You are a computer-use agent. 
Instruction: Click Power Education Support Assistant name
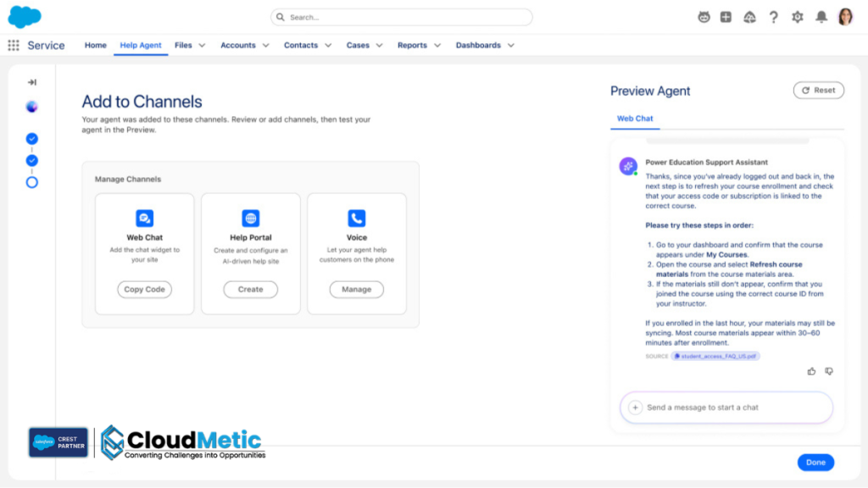click(706, 162)
